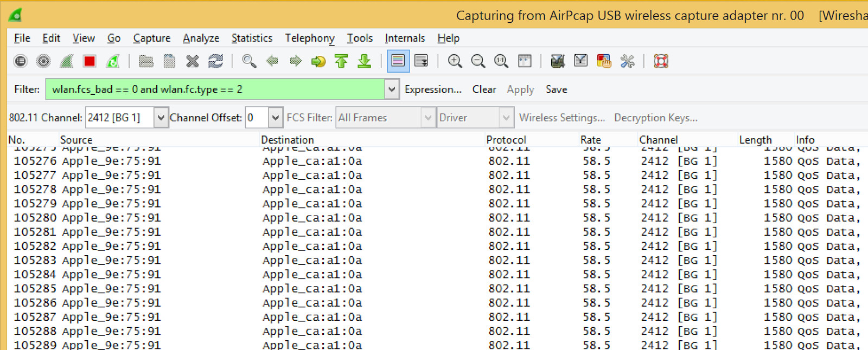Click the start capture shark fin icon
The width and height of the screenshot is (868, 350).
tap(67, 61)
